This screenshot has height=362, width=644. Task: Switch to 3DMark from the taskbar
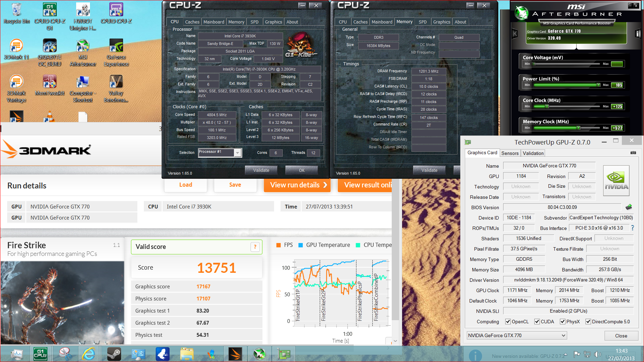tap(235, 354)
